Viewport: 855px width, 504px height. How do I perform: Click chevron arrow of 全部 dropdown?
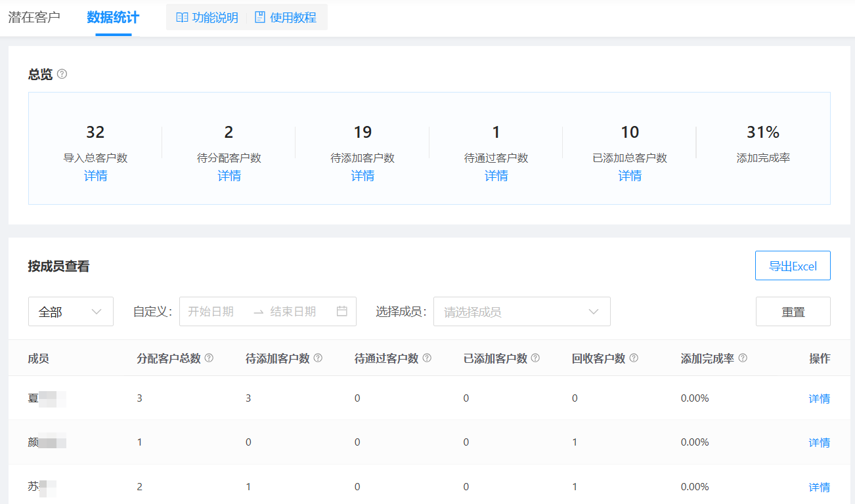(x=97, y=312)
